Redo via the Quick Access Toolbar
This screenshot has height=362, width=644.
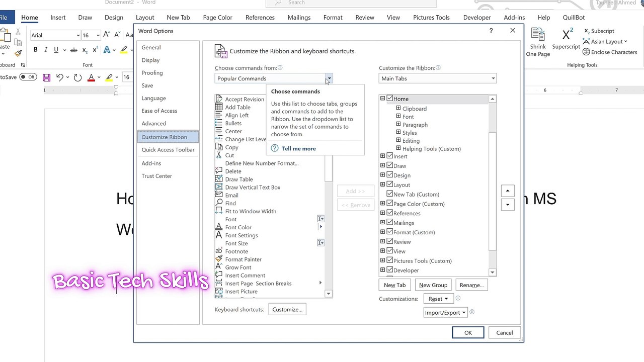tap(77, 77)
